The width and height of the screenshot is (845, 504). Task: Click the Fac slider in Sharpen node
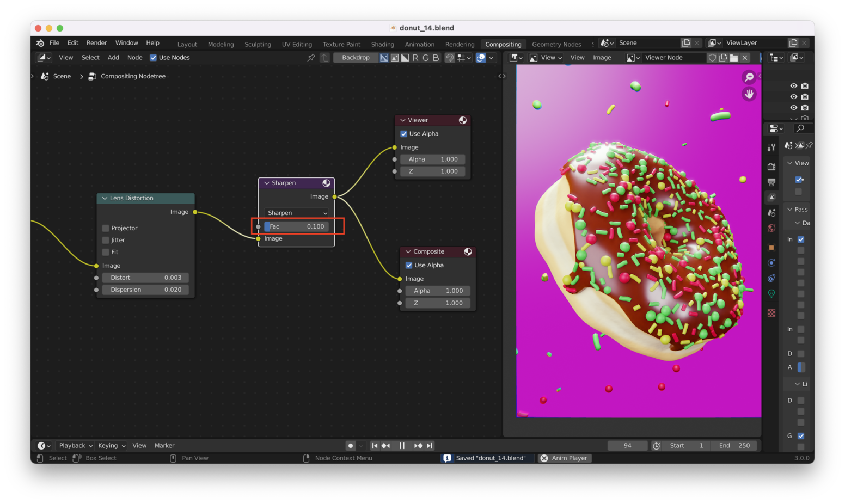tap(297, 226)
